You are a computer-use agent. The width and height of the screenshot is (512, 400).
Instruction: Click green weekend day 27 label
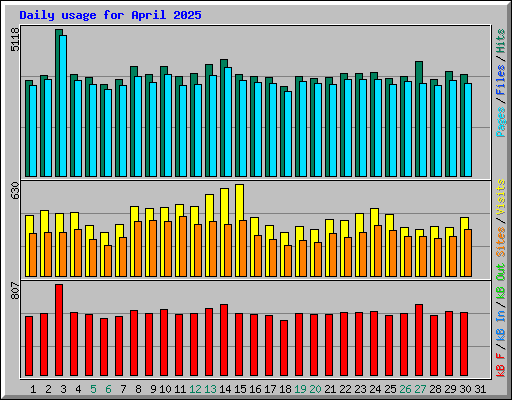point(420,389)
